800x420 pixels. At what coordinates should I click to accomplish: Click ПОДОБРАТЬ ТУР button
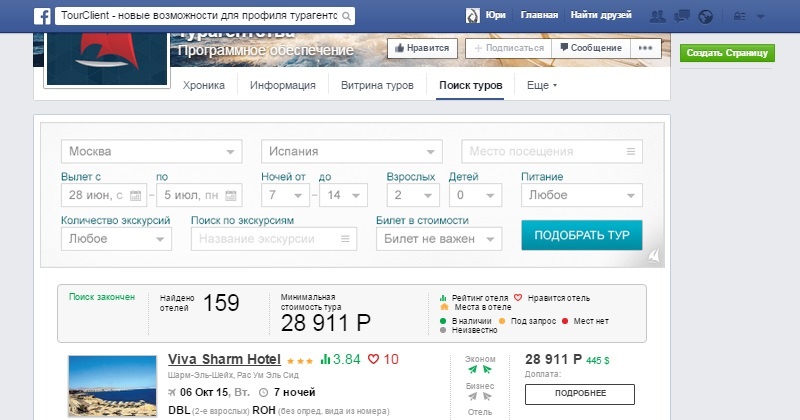[x=582, y=235]
